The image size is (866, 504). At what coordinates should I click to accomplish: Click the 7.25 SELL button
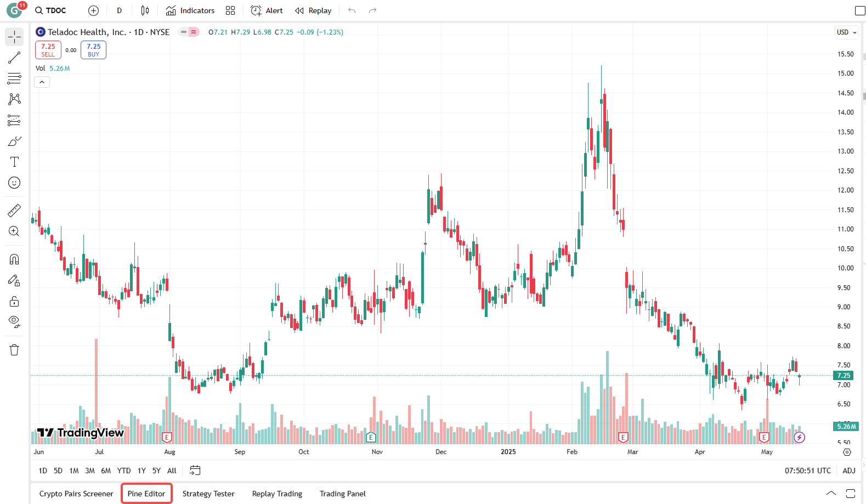point(48,50)
